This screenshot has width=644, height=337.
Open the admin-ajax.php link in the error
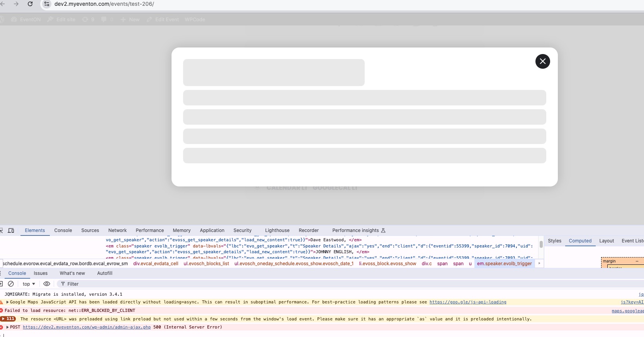pyautogui.click(x=87, y=327)
